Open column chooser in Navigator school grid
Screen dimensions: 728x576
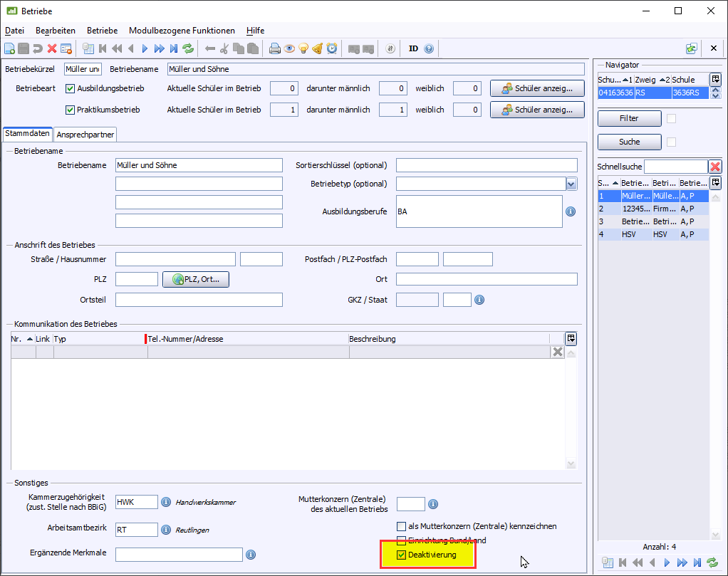point(715,80)
